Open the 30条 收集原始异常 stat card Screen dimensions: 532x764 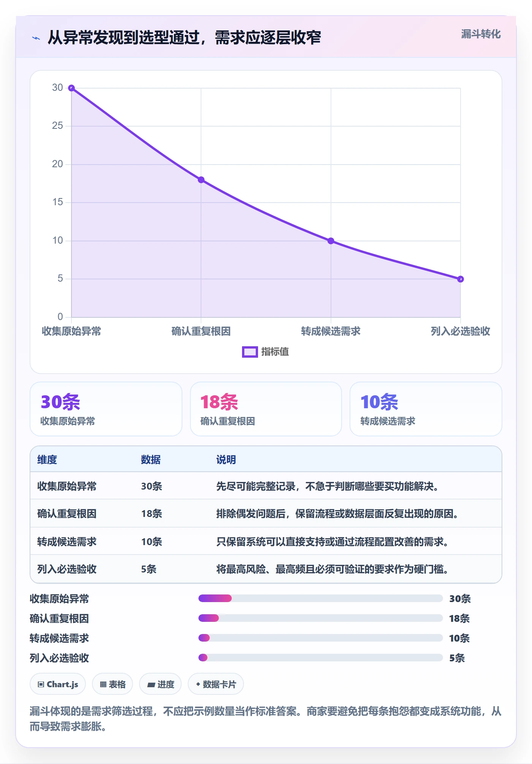click(106, 409)
